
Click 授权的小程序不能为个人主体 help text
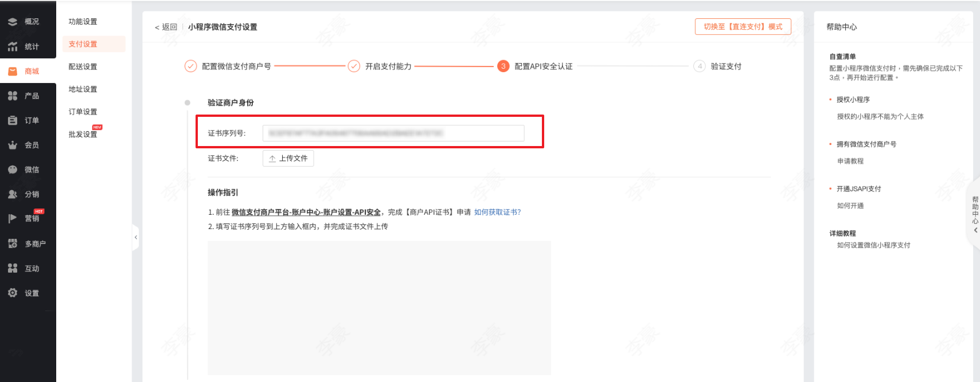coord(880,117)
